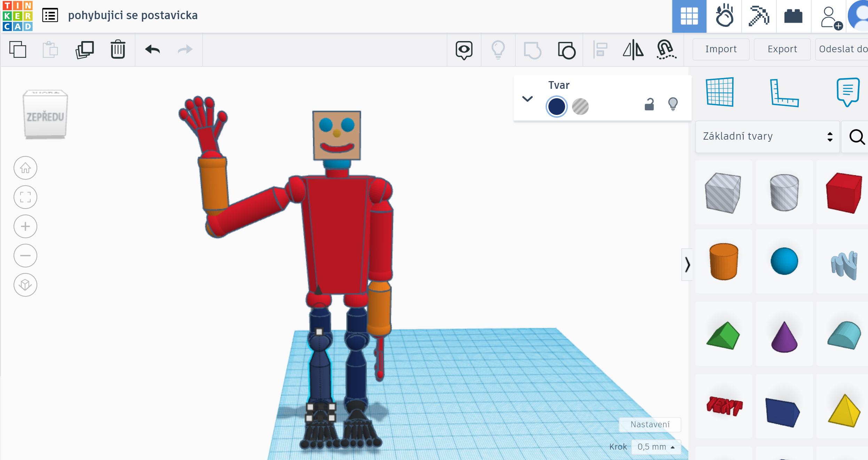Open the Základní tvary shapes dropdown
Image resolution: width=868 pixels, height=460 pixels.
tap(767, 137)
